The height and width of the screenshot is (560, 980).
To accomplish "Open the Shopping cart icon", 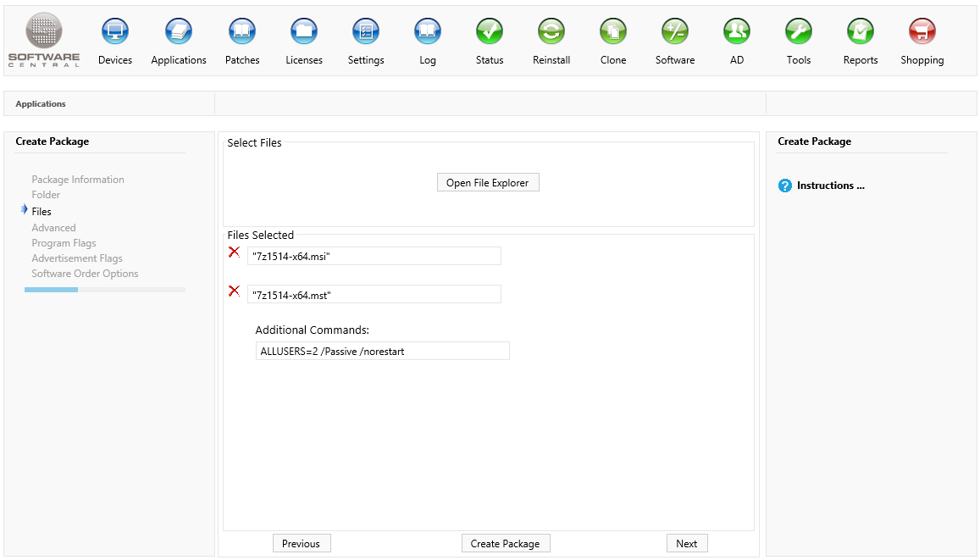I will [x=922, y=32].
